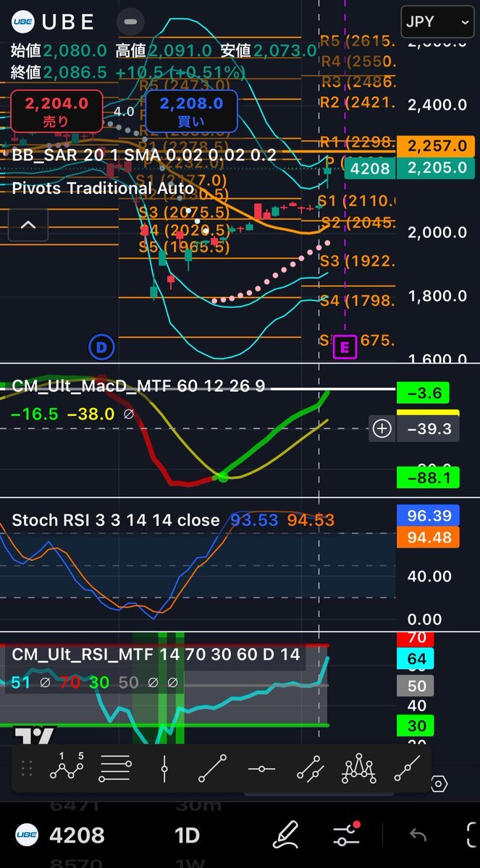Viewport: 480px width, 868px height.
Task: Select the horizontal line drawing tool
Action: [261, 768]
